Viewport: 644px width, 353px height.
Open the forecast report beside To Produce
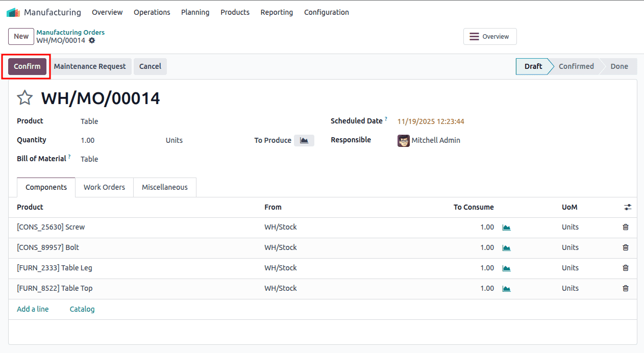click(304, 140)
